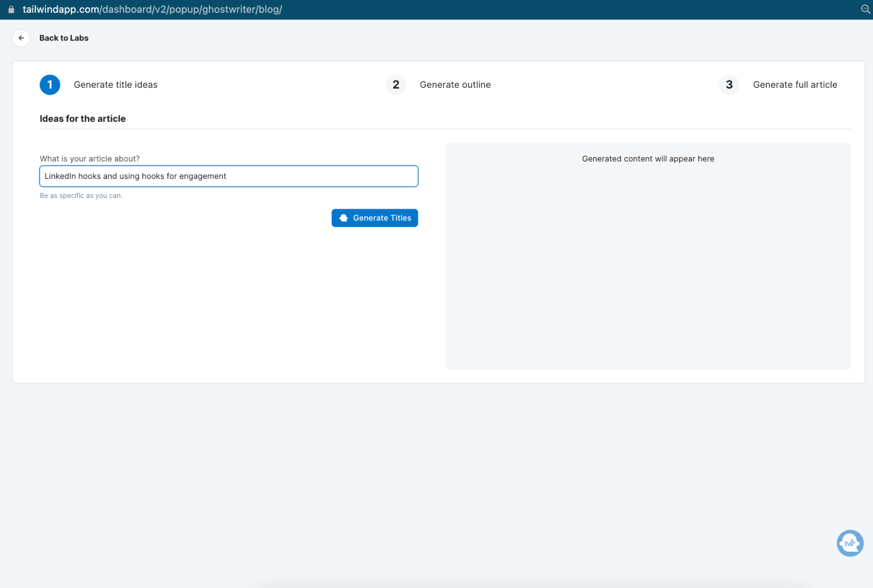This screenshot has height=588, width=873.
Task: Click 'Generated content will appear here' text
Action: click(648, 159)
